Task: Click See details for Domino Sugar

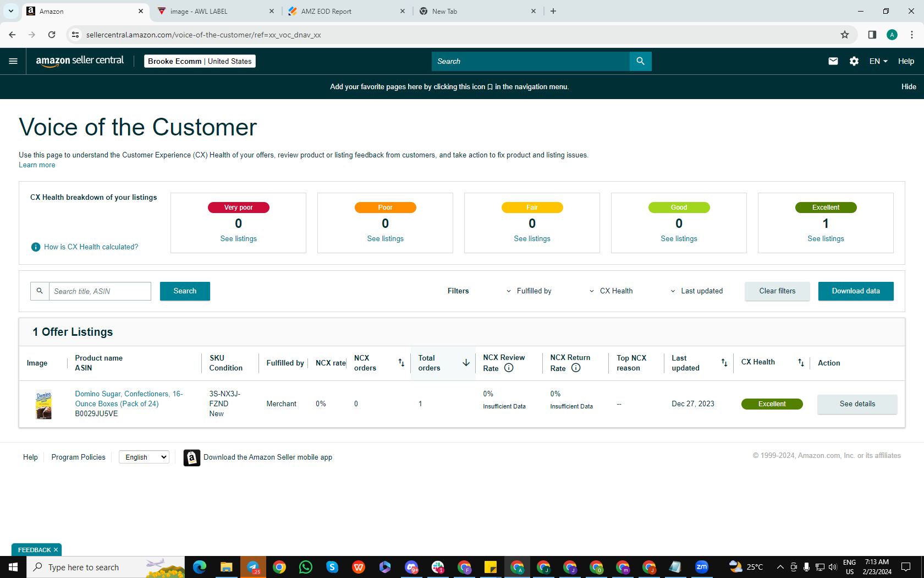Action: [x=857, y=404]
